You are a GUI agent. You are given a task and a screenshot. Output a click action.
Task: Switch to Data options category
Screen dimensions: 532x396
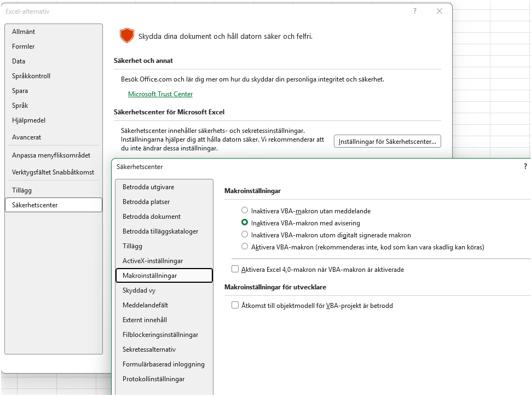[x=54, y=61]
